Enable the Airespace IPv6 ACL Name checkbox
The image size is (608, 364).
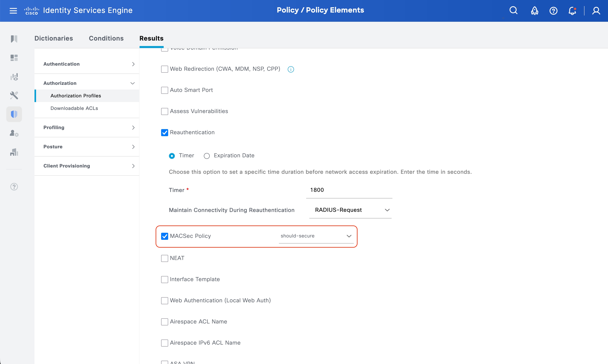pos(165,343)
